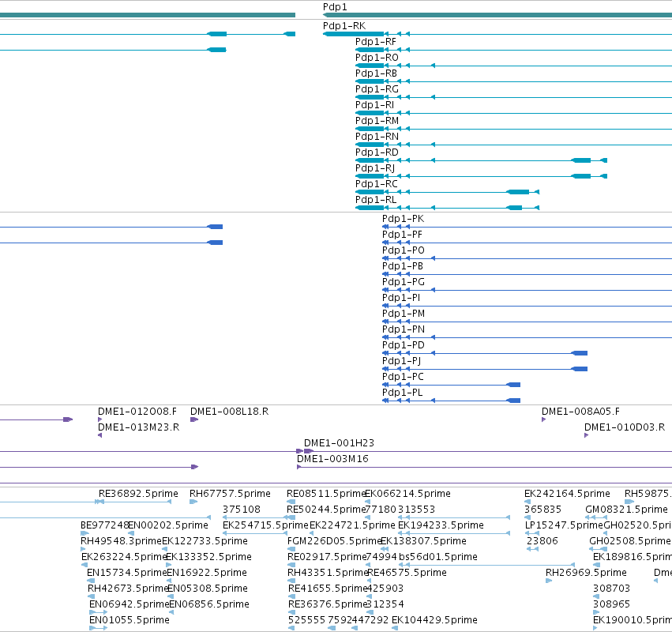Screen dimensions: 672x632
Task: Select the Pdp1-RN transcript label
Action: (377, 137)
